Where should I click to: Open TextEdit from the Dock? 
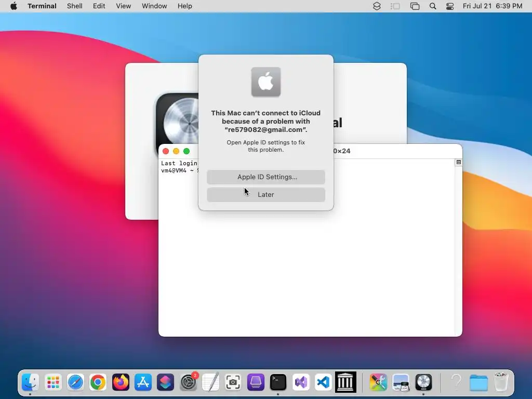[210, 382]
